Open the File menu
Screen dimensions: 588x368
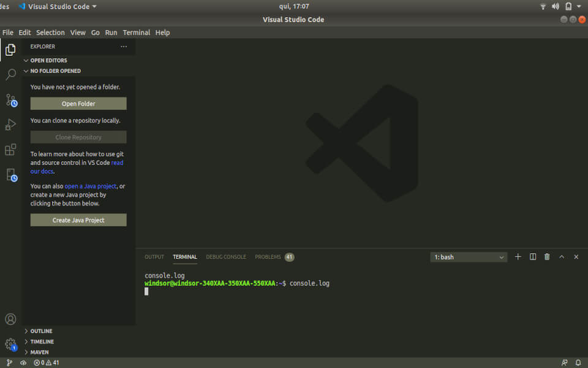pyautogui.click(x=7, y=33)
